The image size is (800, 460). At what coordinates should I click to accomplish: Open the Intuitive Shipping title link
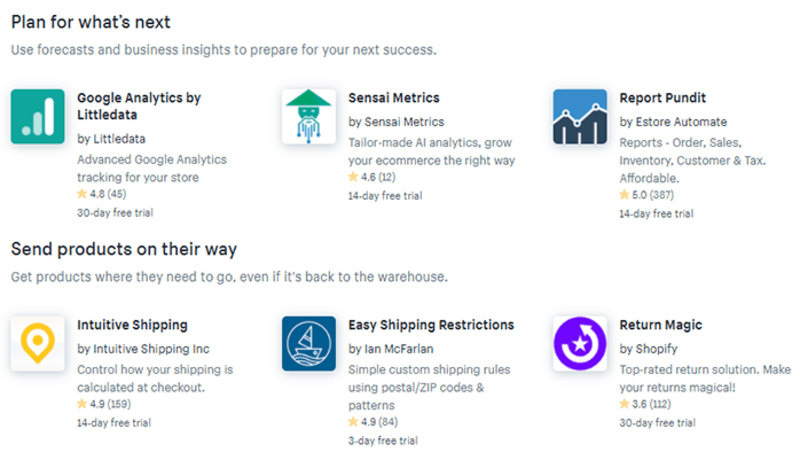point(132,325)
